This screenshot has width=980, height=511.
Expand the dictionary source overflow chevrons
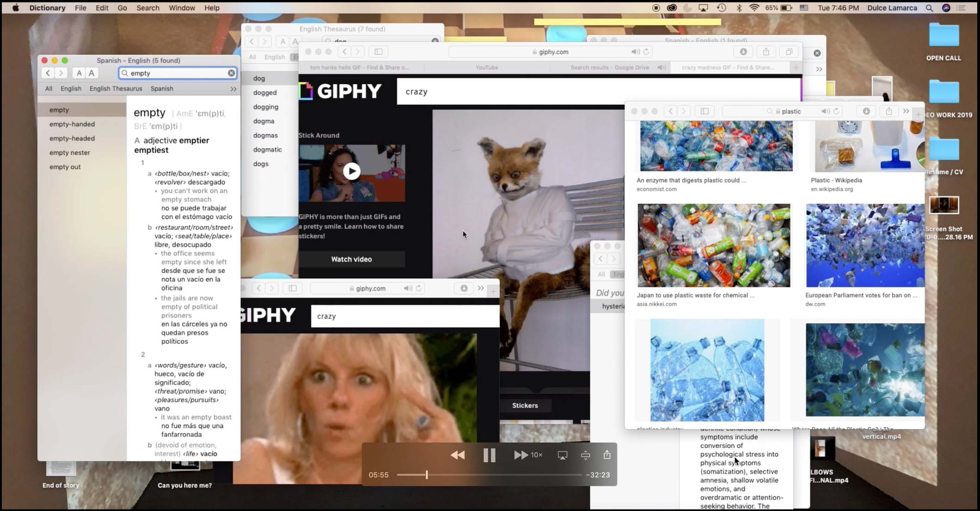pos(233,89)
